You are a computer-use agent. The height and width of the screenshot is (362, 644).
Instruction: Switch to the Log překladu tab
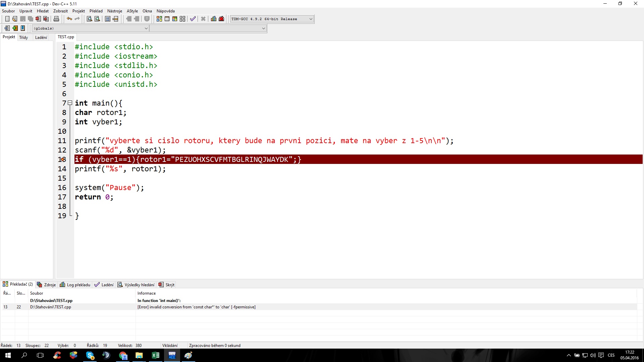click(x=75, y=285)
